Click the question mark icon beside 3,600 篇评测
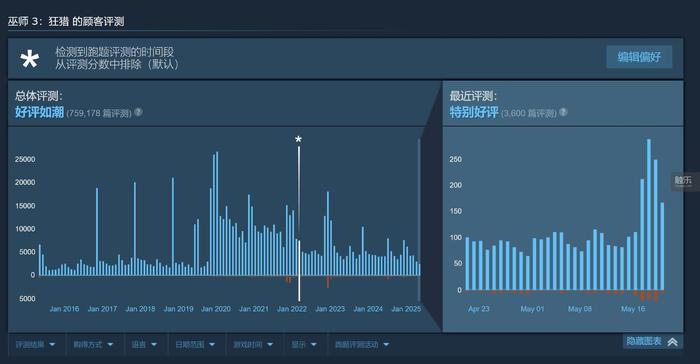 563,112
